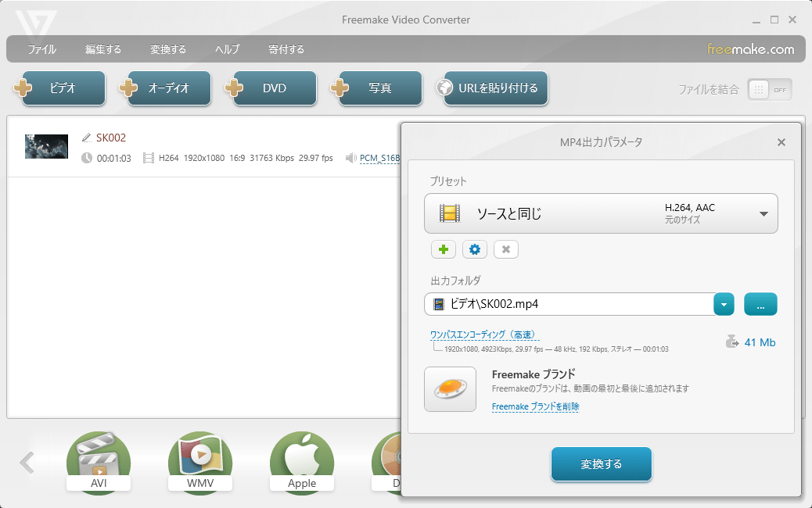Open the ファイル menu
The width and height of the screenshot is (812, 508).
[42, 49]
